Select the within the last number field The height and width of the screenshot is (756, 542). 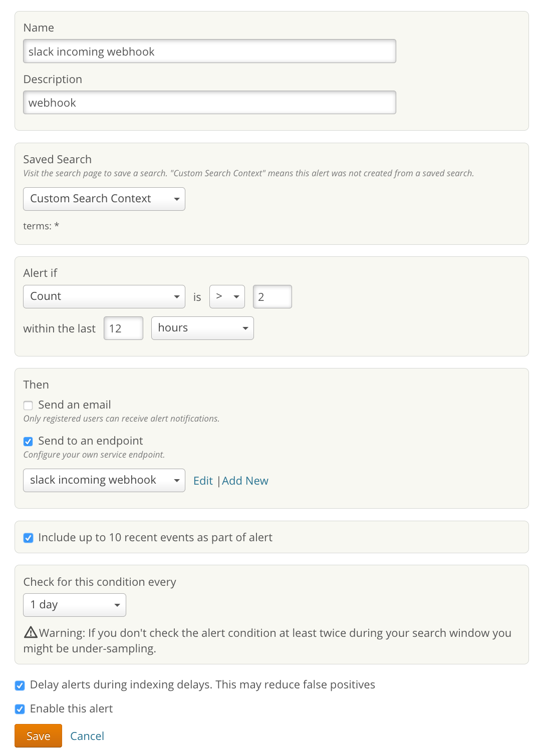(x=123, y=328)
